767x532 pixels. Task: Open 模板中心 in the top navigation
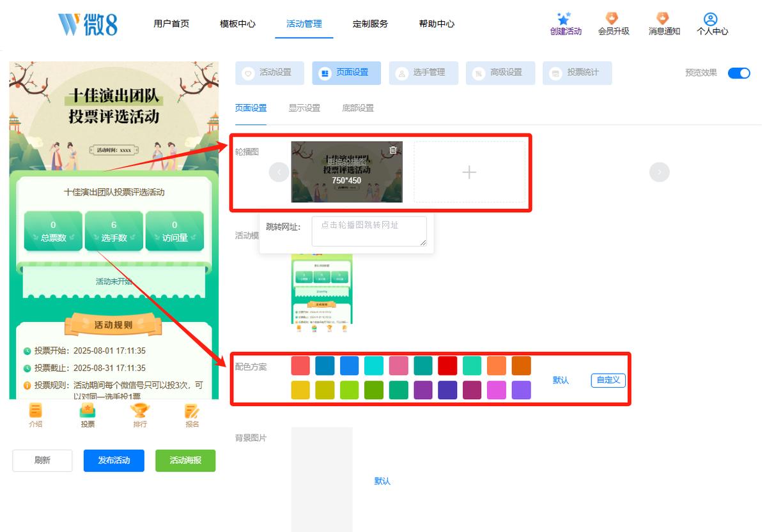click(238, 24)
